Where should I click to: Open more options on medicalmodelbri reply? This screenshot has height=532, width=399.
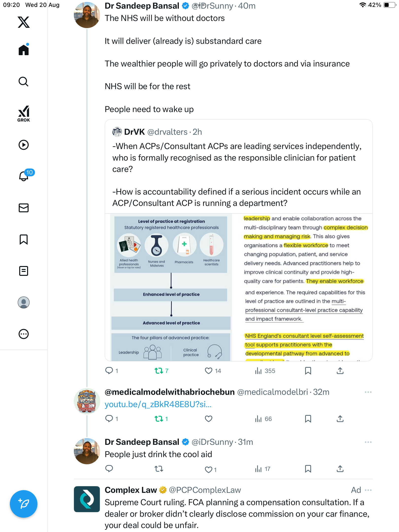point(368,392)
